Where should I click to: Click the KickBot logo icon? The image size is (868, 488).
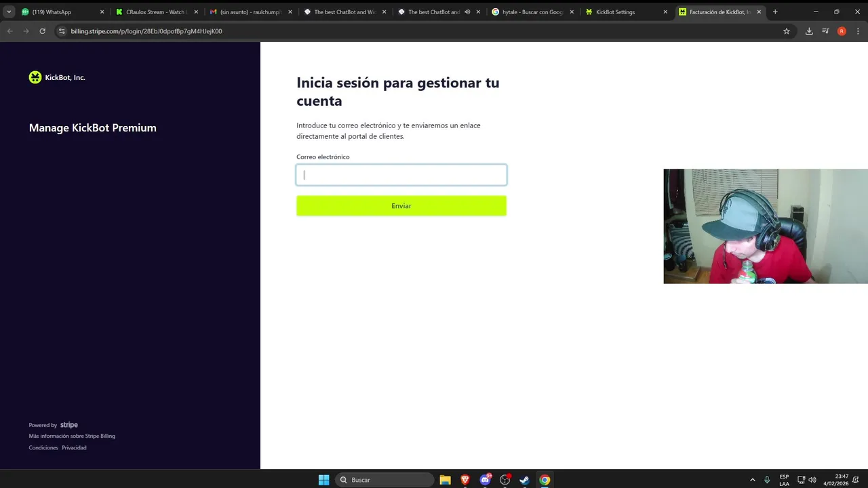(35, 77)
